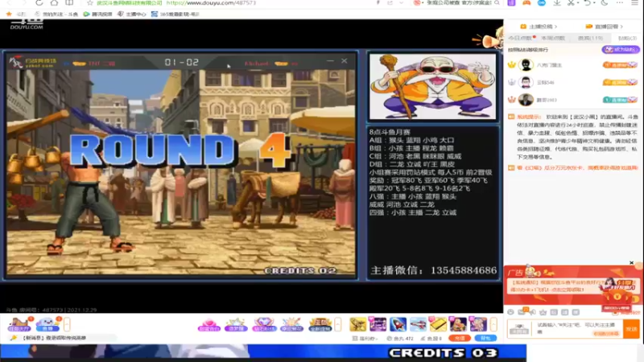This screenshot has width=644, height=362.
Task: Click the orange 发送 send button
Action: click(631, 329)
